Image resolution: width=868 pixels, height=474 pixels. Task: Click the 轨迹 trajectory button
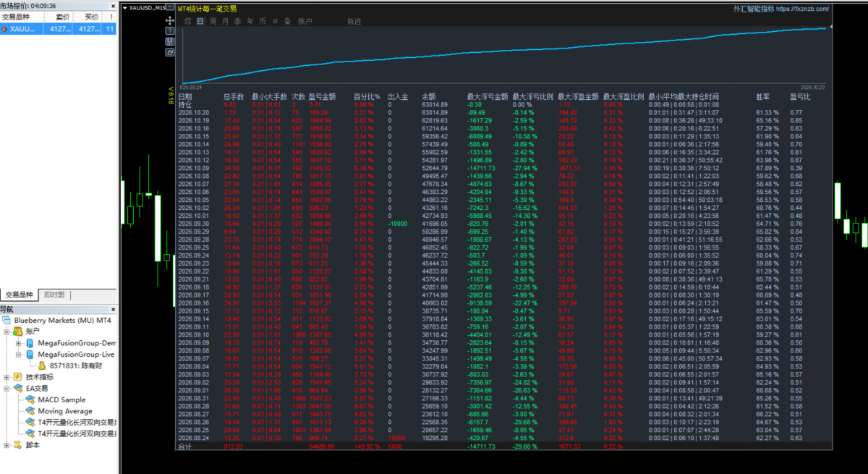tap(354, 22)
